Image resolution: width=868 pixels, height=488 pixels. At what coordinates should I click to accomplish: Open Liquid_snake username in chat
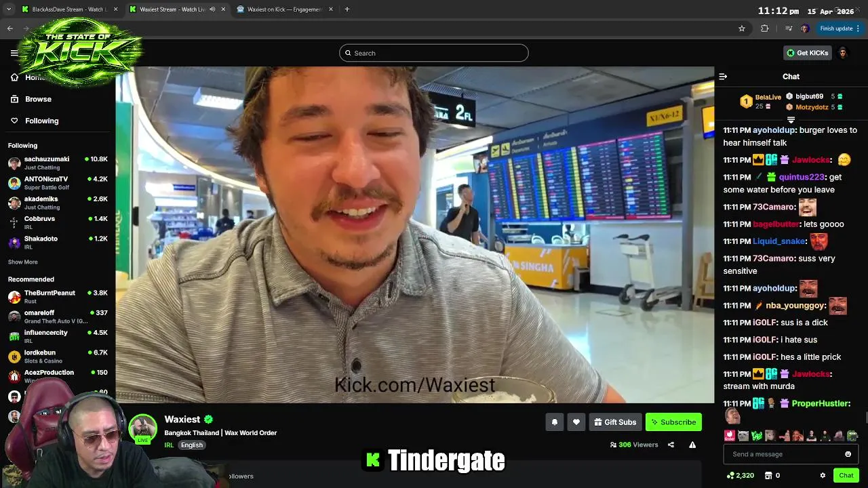click(779, 241)
